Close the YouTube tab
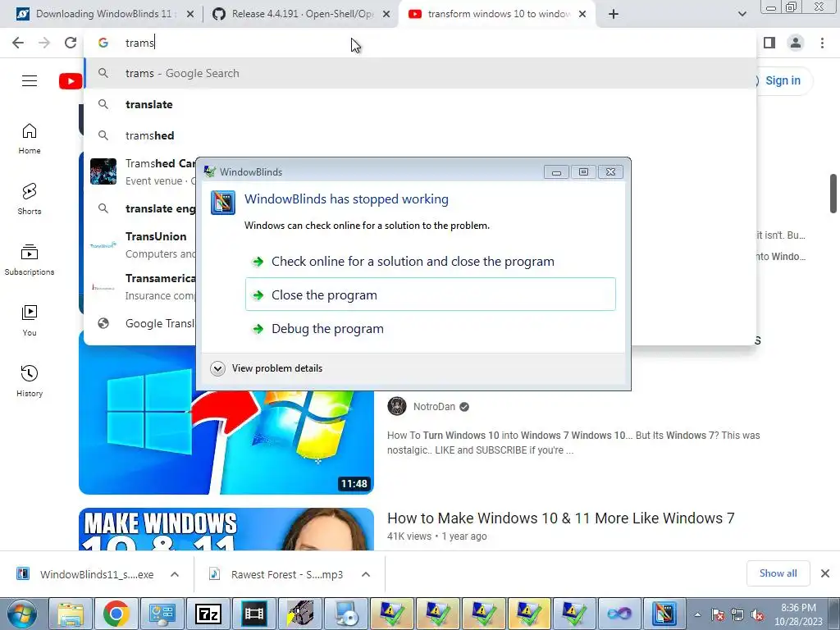The image size is (840, 630). click(x=582, y=15)
